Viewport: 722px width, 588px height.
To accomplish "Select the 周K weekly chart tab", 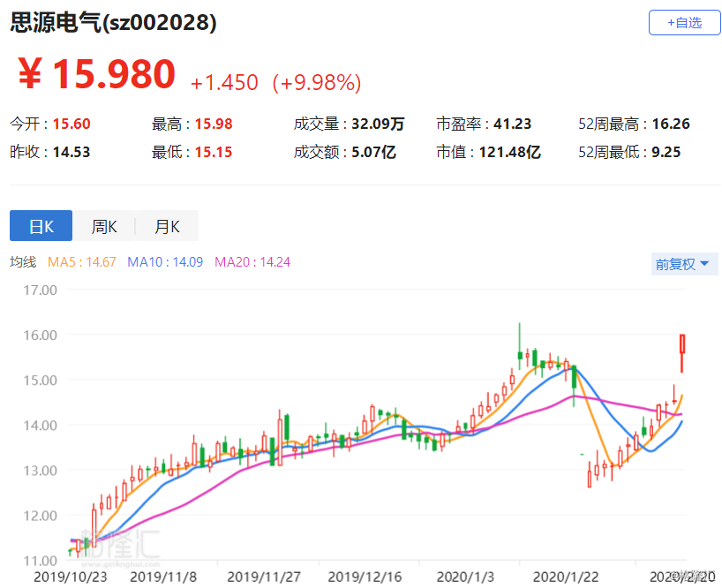I will (104, 226).
